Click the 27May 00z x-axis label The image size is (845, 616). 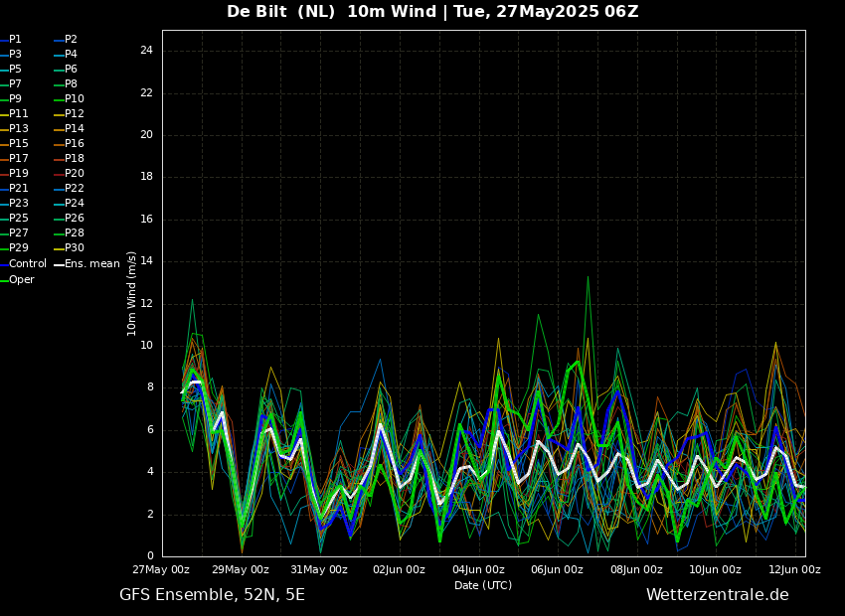(161, 570)
